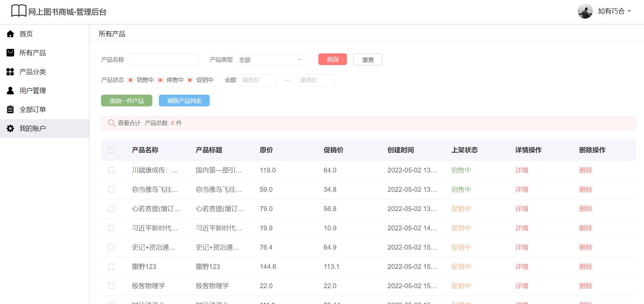Click the green 添加一件产品 button
Viewport: 644px width, 304px height.
[127, 101]
